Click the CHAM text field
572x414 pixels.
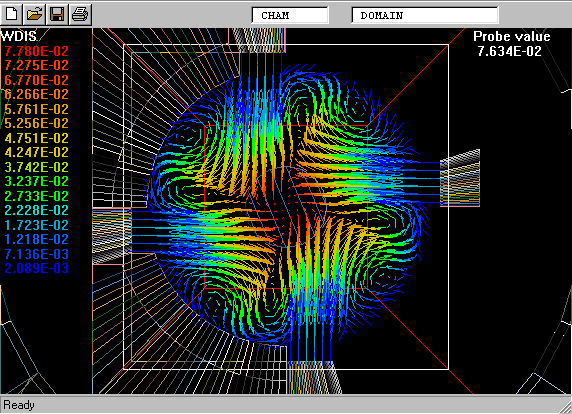click(290, 15)
